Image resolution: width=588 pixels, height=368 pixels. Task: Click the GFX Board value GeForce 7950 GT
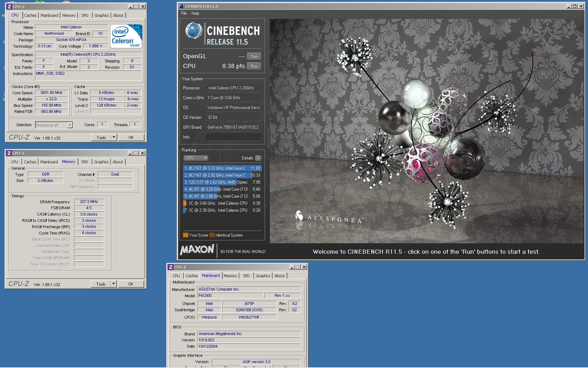pyautogui.click(x=233, y=127)
